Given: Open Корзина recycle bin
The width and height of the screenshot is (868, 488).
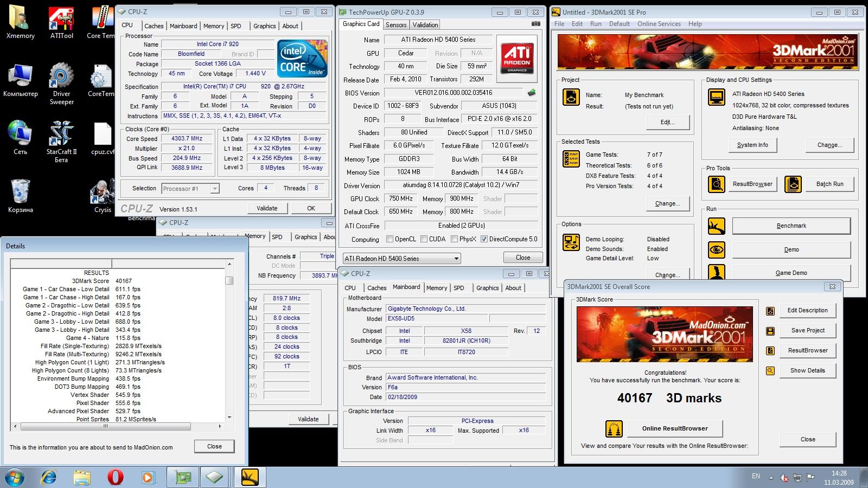Looking at the screenshot, I should tap(20, 196).
